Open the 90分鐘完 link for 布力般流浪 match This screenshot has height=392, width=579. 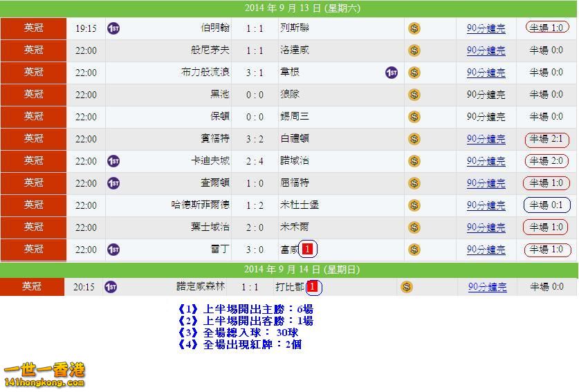pos(486,73)
